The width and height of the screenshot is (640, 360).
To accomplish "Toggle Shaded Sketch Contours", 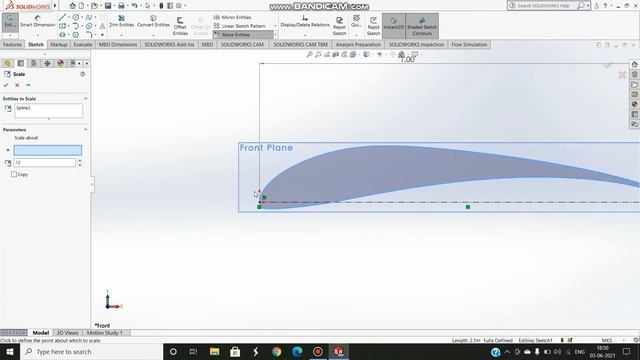I will click(422, 26).
